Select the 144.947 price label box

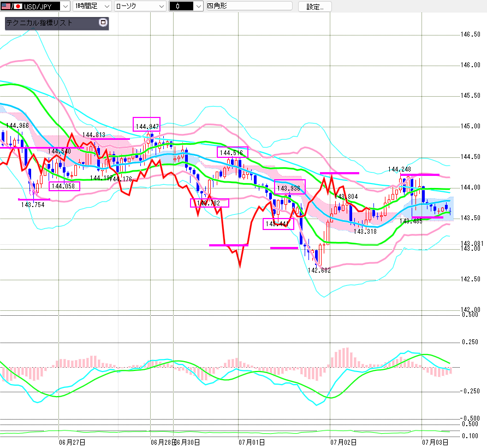147,125
